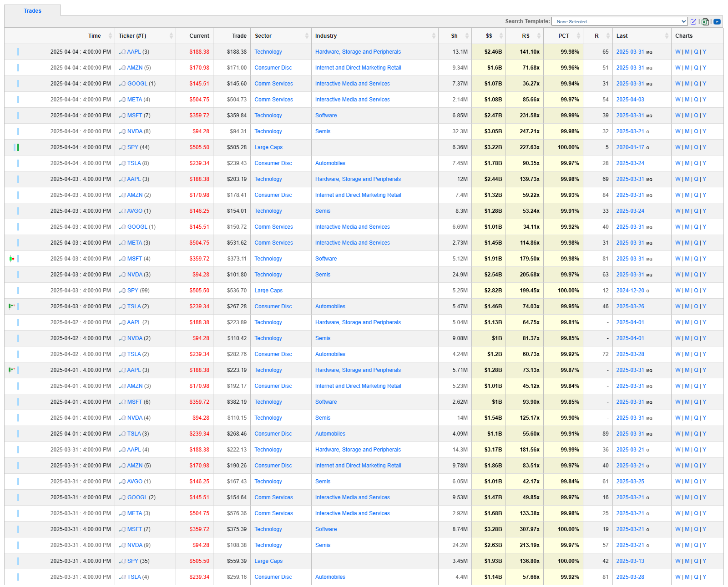Open the TSLA (8) ticker link

(x=134, y=163)
